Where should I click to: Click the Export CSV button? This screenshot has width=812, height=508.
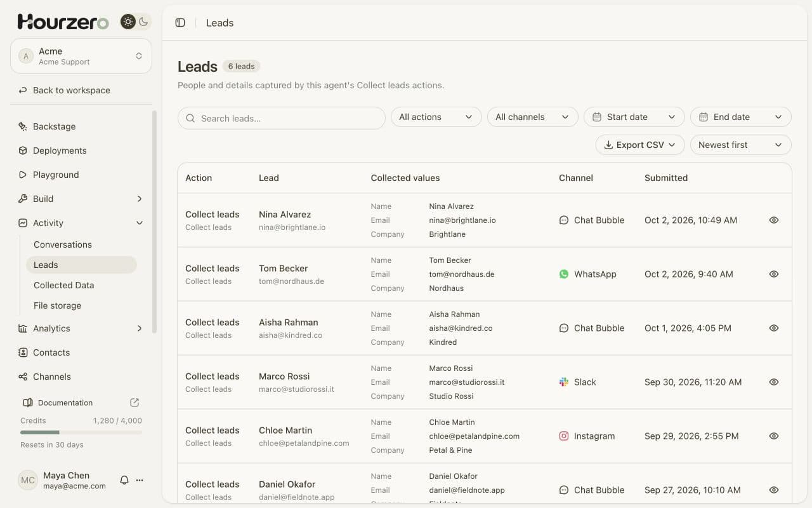point(640,145)
